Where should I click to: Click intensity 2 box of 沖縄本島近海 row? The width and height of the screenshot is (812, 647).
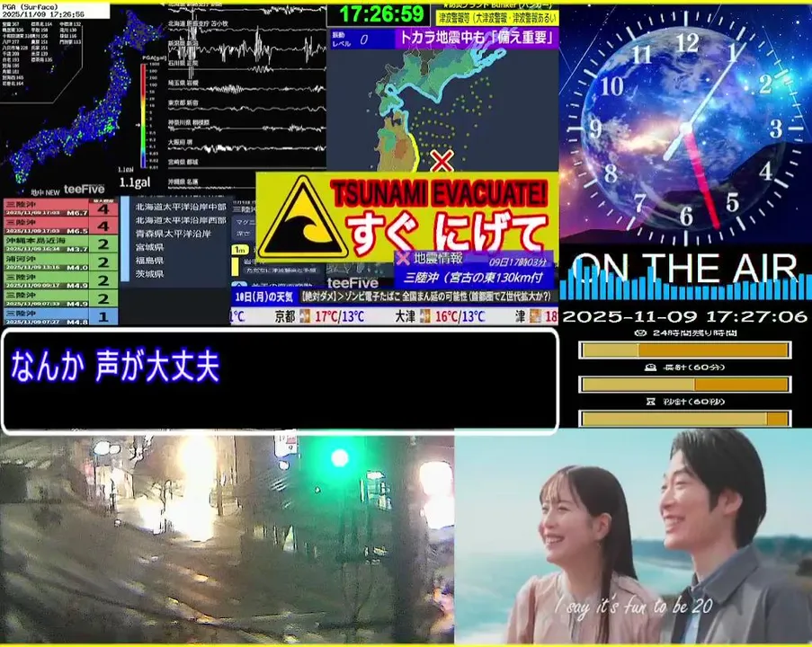click(103, 244)
